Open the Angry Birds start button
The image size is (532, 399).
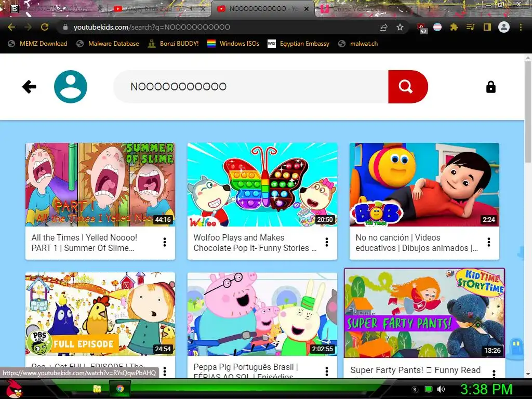(x=14, y=389)
